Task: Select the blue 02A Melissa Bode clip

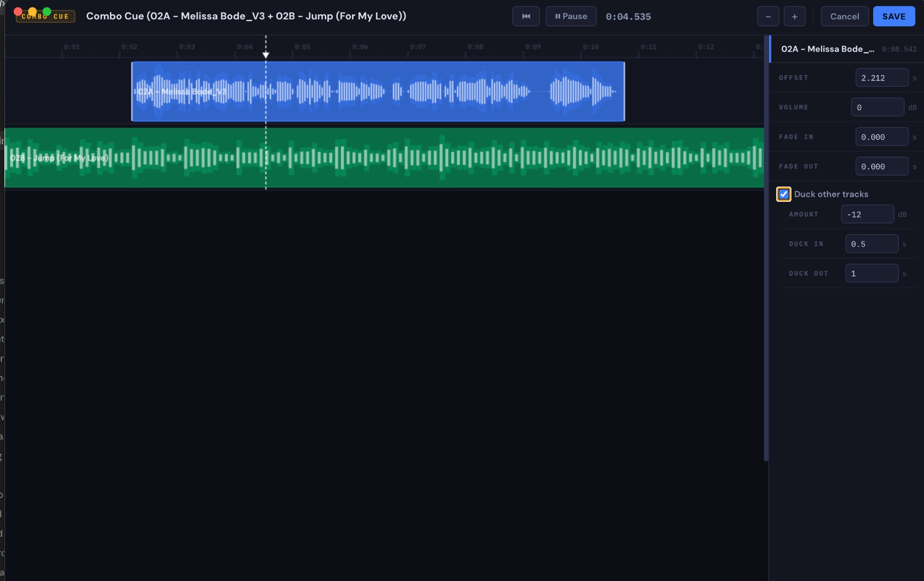Action: pos(378,91)
